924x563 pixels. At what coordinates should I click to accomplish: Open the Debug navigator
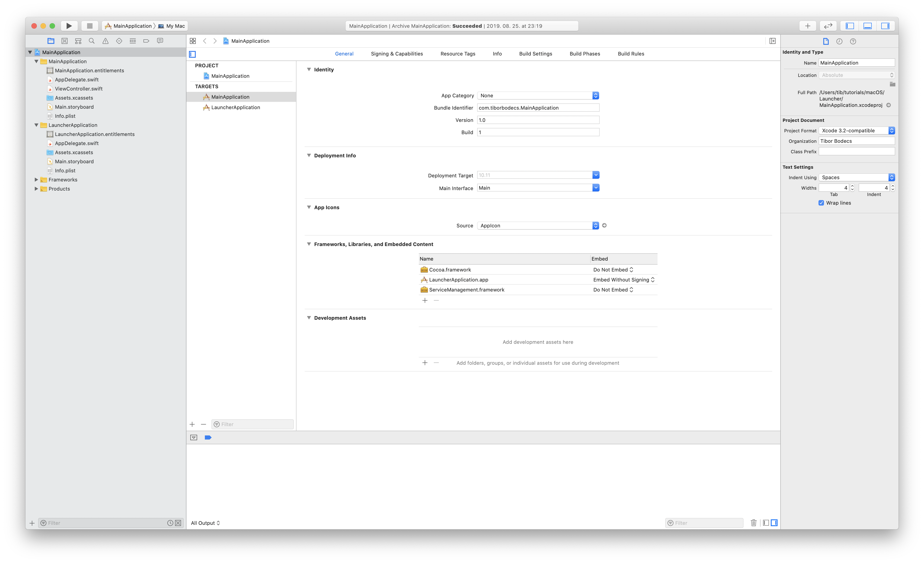coord(133,41)
